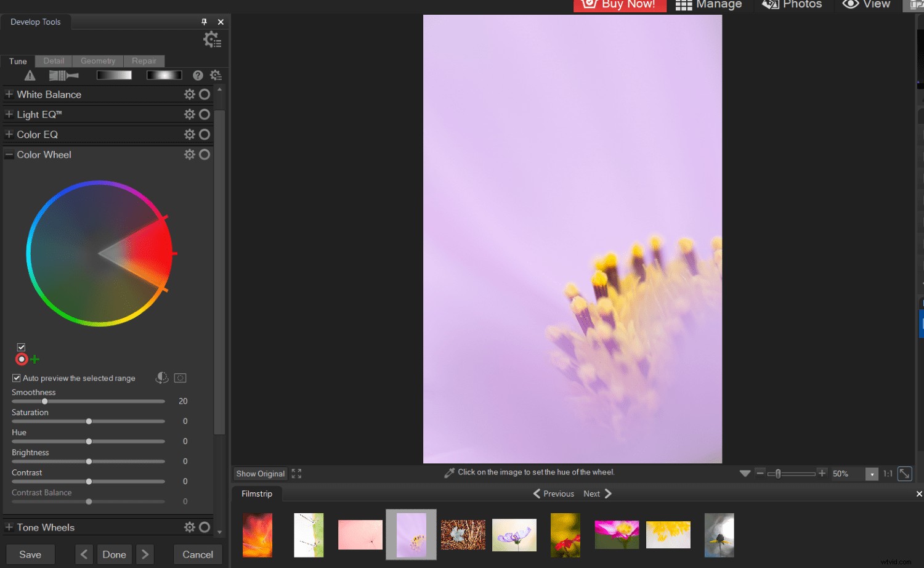Switch to the Detail tab
924x568 pixels.
pos(53,61)
